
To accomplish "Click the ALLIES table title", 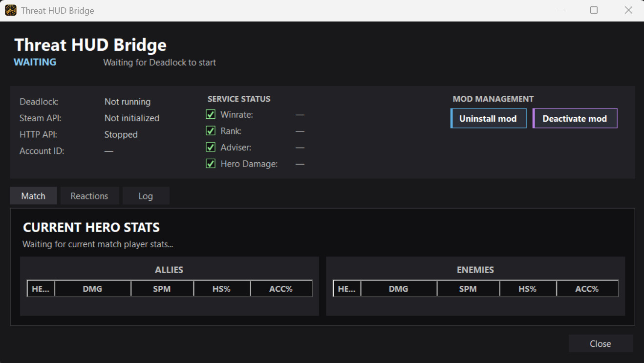I will 169,270.
